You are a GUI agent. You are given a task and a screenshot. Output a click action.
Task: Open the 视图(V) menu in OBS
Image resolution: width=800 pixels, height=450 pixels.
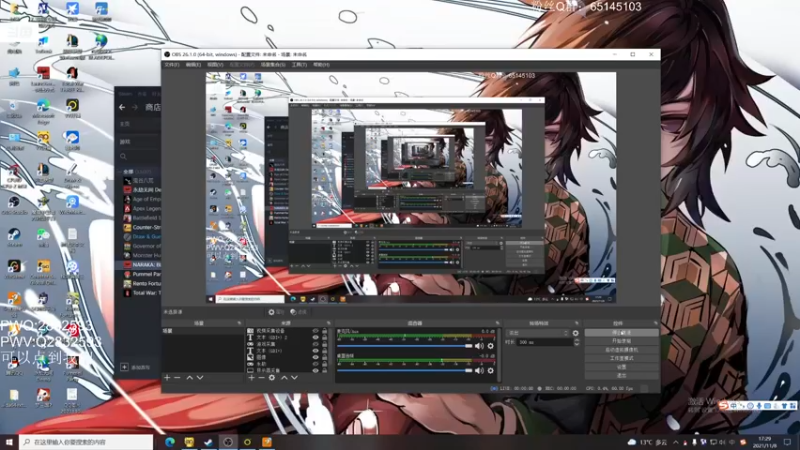click(215, 65)
